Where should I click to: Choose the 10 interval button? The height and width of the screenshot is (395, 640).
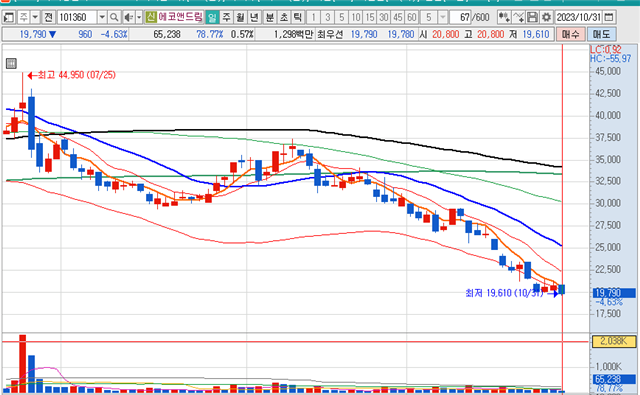pyautogui.click(x=356, y=17)
